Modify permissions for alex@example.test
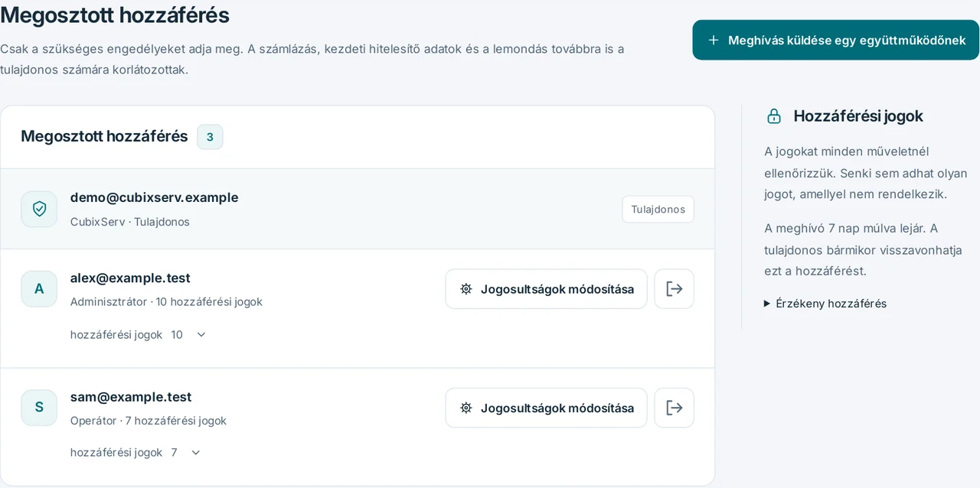Image resolution: width=980 pixels, height=488 pixels. (x=546, y=289)
